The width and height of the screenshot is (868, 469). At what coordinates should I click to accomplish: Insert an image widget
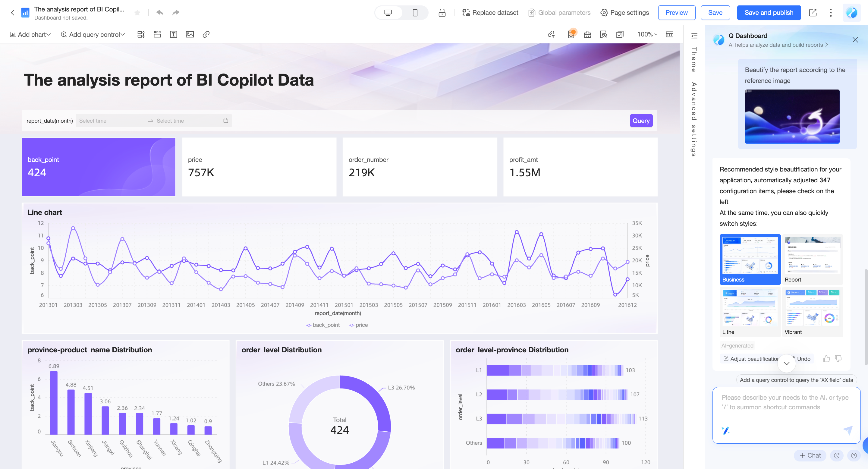190,34
